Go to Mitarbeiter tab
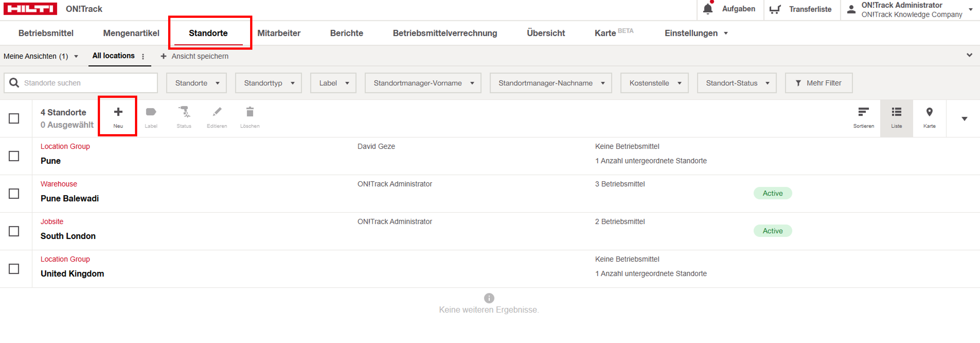The height and width of the screenshot is (343, 980). (x=279, y=33)
